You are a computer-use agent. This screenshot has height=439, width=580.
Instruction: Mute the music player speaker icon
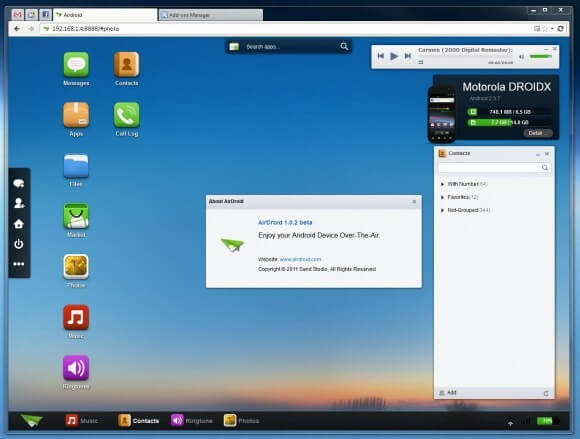[x=522, y=57]
